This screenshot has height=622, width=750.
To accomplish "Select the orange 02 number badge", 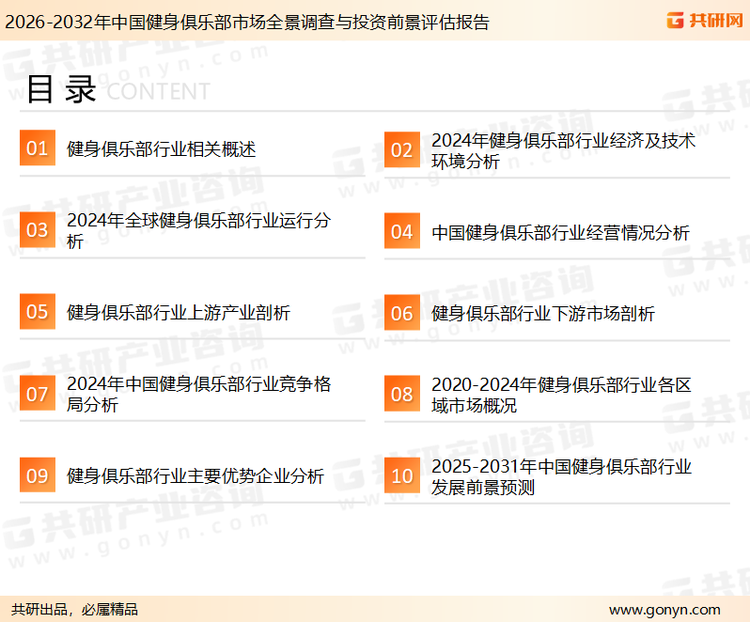I will click(401, 150).
